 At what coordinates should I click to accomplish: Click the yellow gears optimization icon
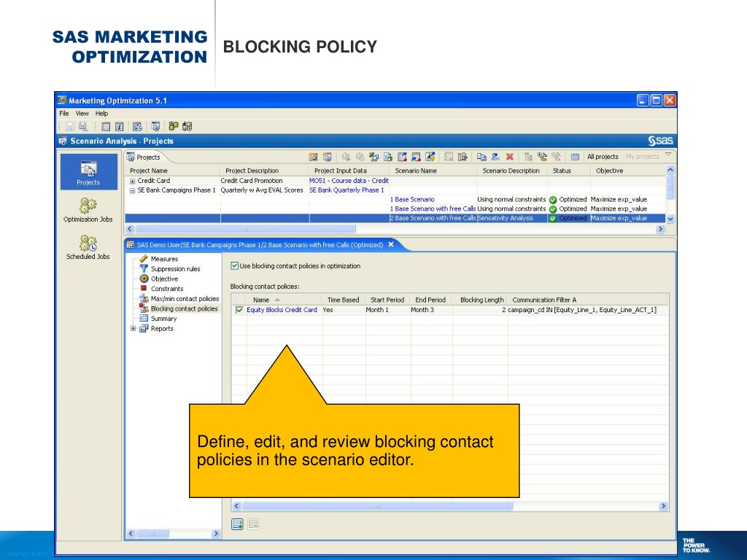click(x=174, y=126)
